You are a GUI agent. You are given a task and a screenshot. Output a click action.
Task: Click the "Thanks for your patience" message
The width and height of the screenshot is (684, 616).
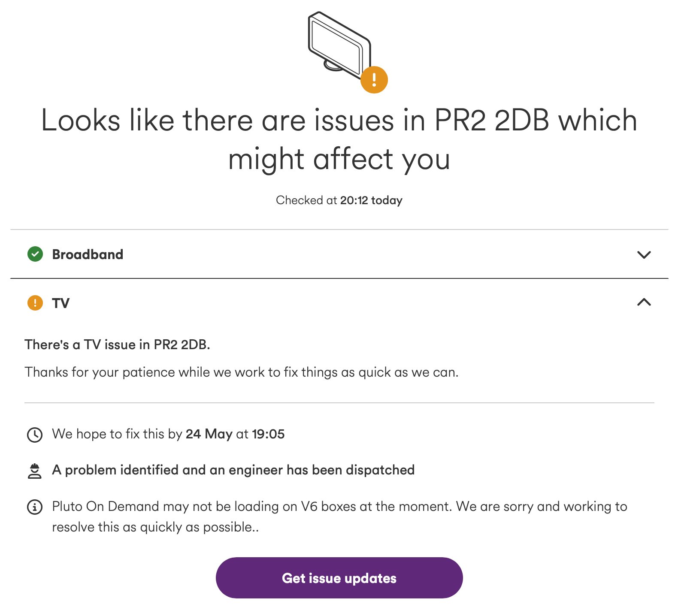tap(241, 372)
